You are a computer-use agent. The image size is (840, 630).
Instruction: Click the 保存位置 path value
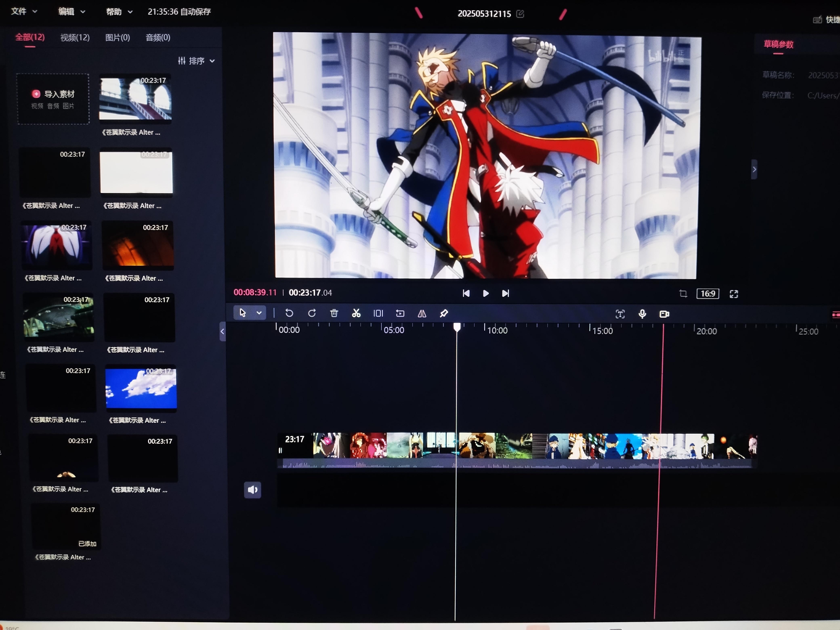(823, 95)
